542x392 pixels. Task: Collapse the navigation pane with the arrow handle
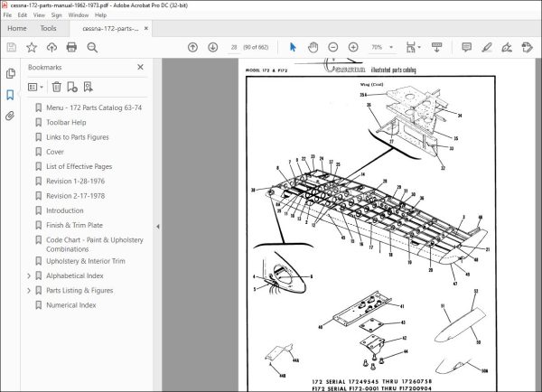158,227
